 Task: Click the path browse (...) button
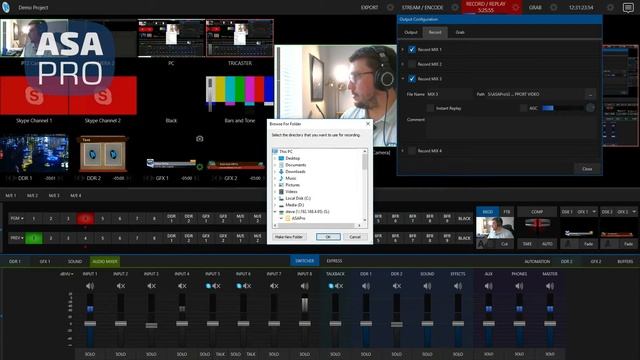pos(590,94)
